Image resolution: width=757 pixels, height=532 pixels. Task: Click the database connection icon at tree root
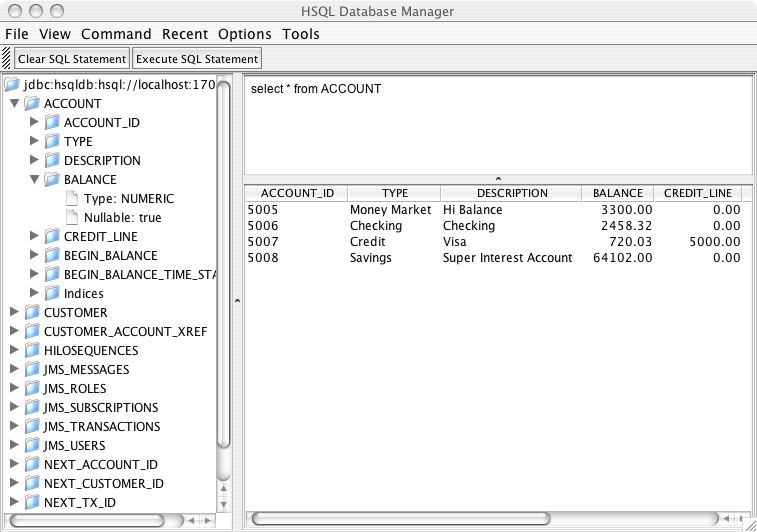pos(13,84)
